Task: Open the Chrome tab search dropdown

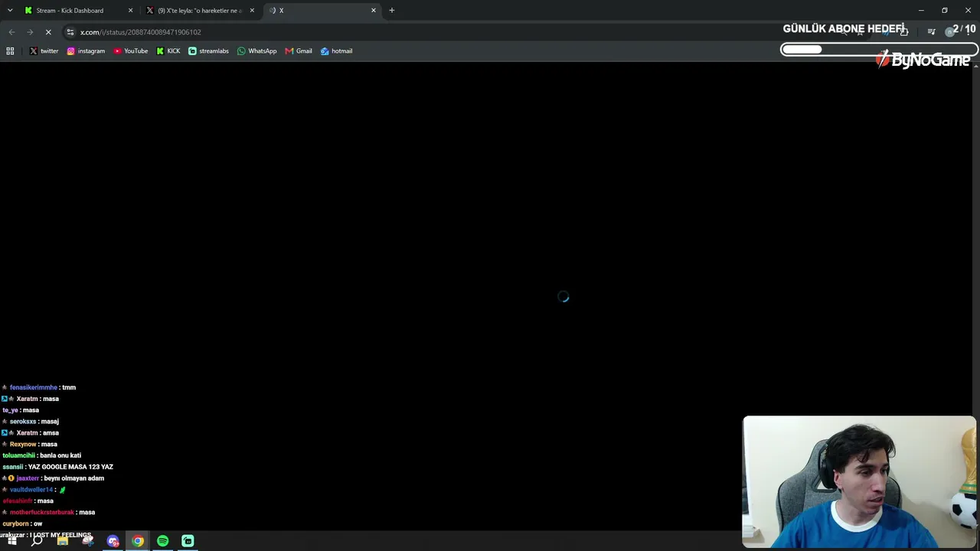Action: [10, 10]
